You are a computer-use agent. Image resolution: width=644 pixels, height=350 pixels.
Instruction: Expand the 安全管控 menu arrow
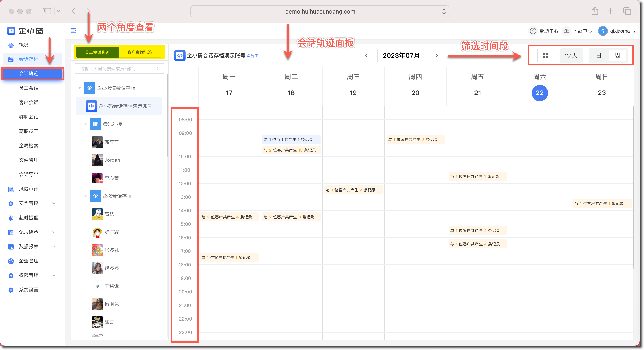point(54,204)
